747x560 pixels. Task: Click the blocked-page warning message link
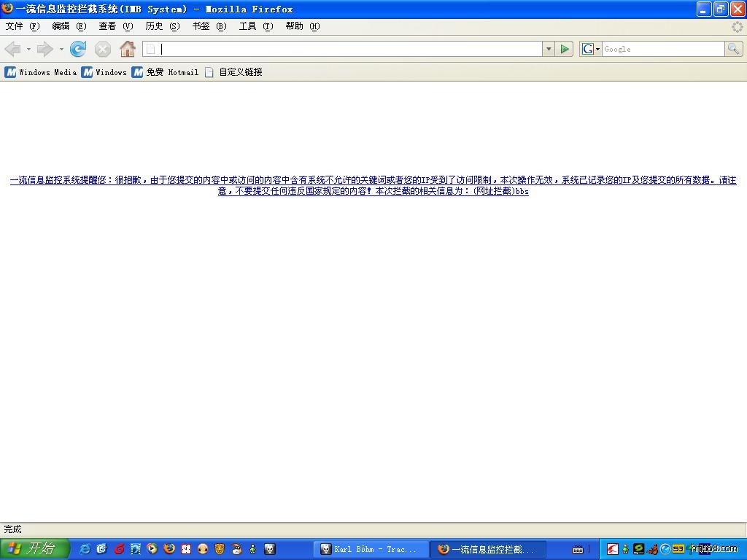(373, 185)
